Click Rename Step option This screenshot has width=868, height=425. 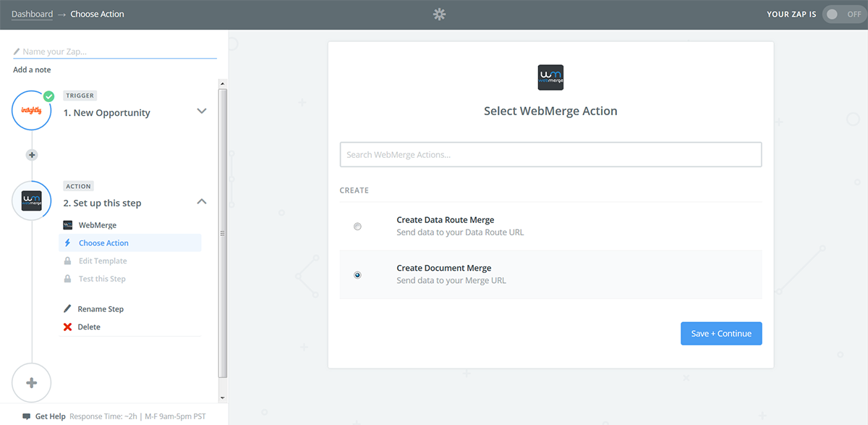click(x=101, y=309)
